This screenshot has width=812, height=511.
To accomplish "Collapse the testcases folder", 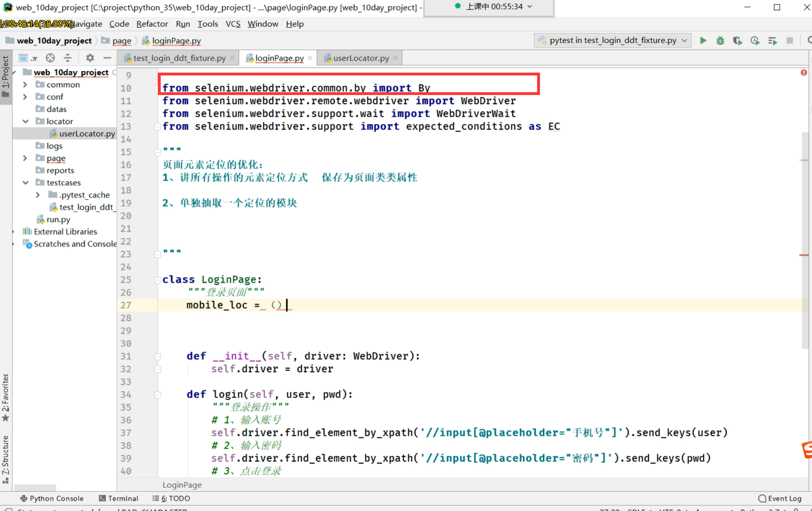I will click(x=25, y=183).
